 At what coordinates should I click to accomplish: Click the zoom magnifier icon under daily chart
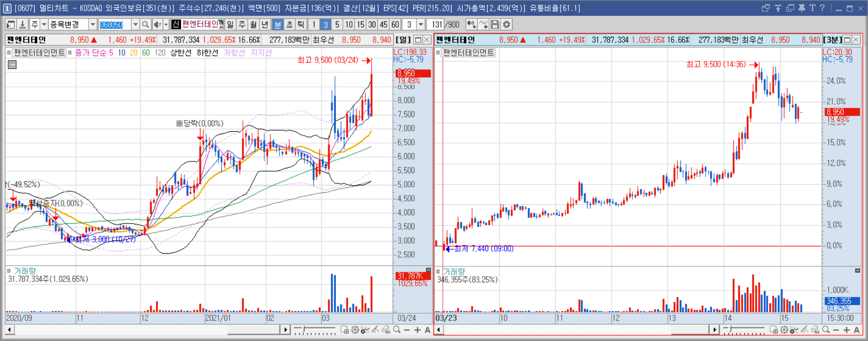click(x=397, y=330)
